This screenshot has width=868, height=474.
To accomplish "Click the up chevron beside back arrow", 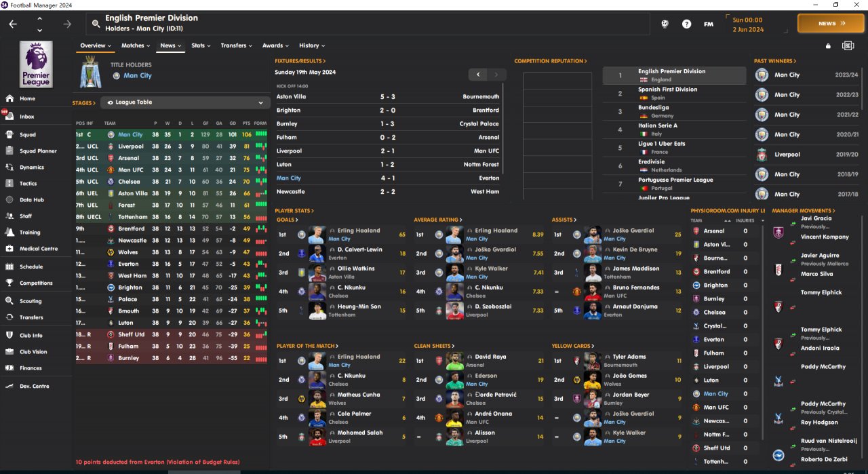I will click(39, 18).
